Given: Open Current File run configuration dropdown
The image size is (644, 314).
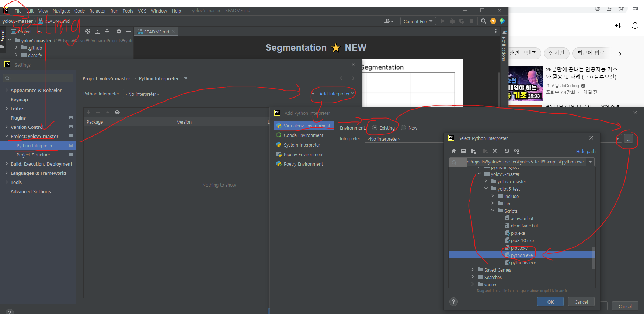Looking at the screenshot, I should pyautogui.click(x=418, y=21).
